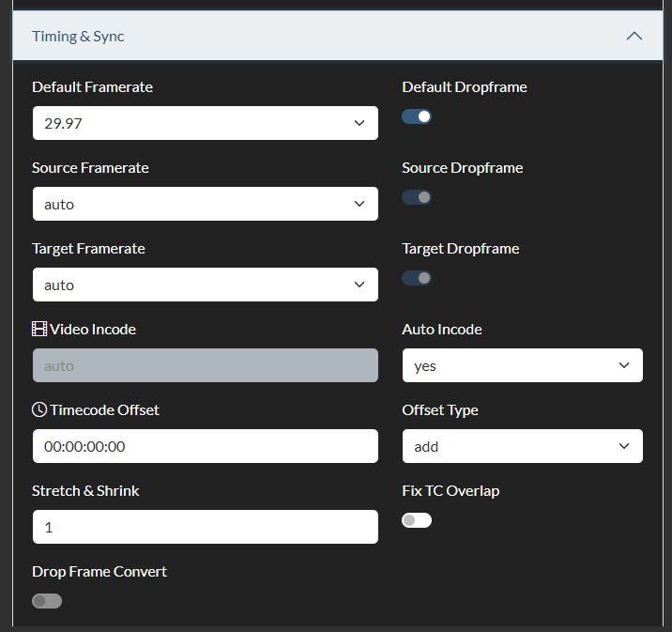Enable the Fix TC Overlap switch
The width and height of the screenshot is (672, 632).
pyautogui.click(x=417, y=520)
